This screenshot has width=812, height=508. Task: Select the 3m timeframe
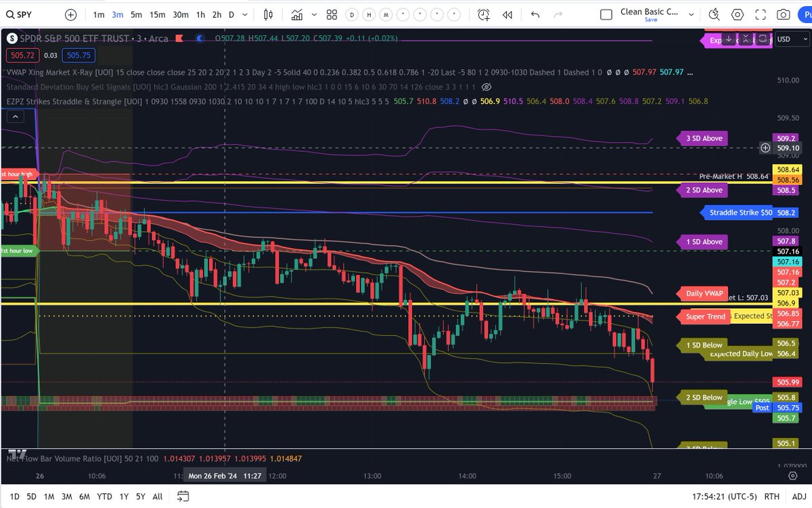coord(118,14)
